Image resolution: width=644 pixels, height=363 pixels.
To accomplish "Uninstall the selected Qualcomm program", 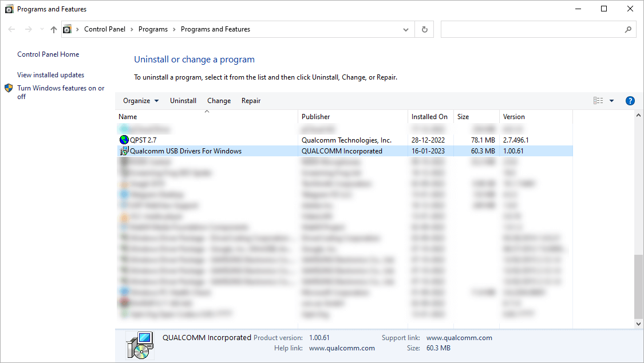I will tap(183, 100).
